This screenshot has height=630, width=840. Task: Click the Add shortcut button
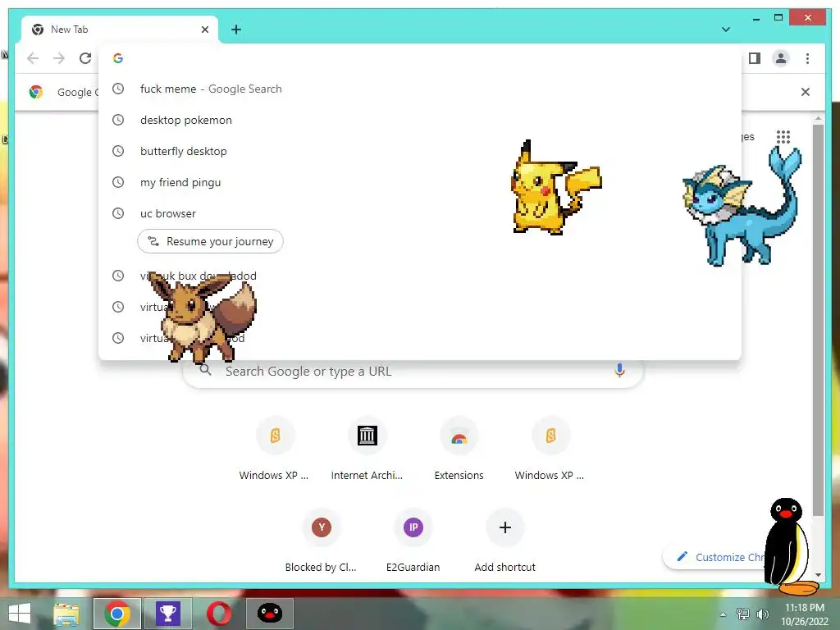point(505,541)
